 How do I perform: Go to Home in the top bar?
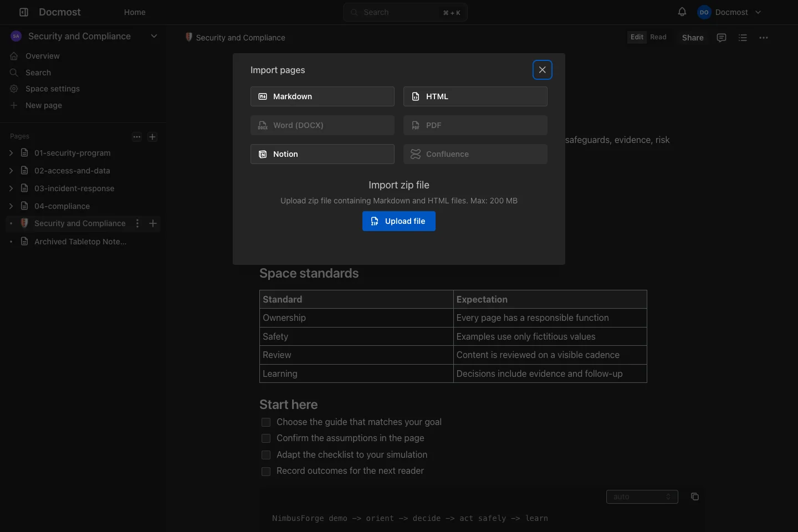135,12
